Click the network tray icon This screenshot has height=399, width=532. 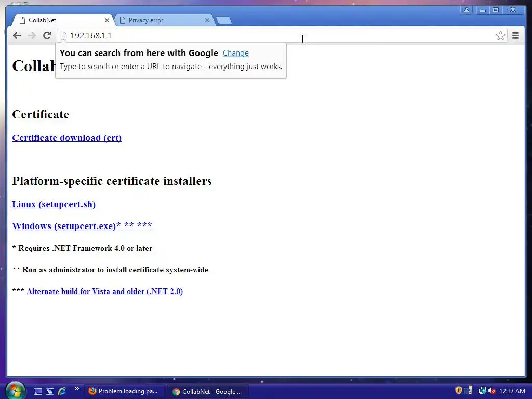click(x=482, y=391)
